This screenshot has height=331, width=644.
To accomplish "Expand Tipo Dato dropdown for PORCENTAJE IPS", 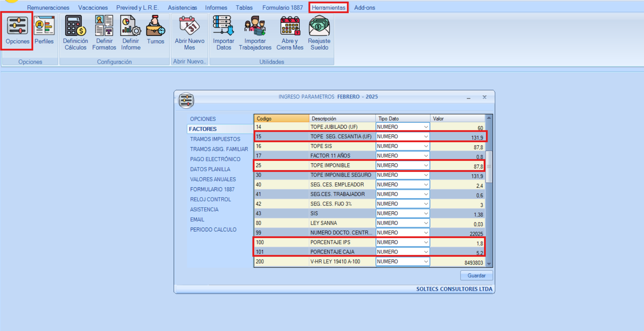I will click(426, 242).
